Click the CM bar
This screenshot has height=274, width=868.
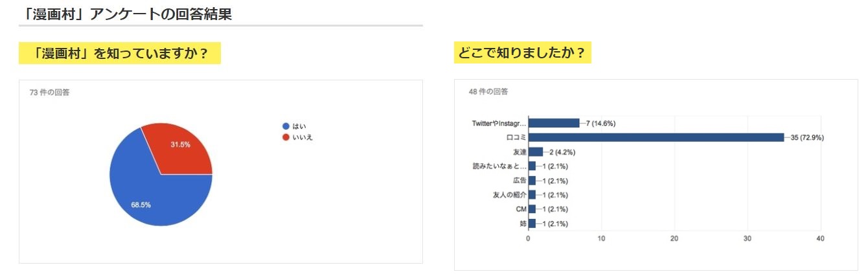tap(532, 209)
